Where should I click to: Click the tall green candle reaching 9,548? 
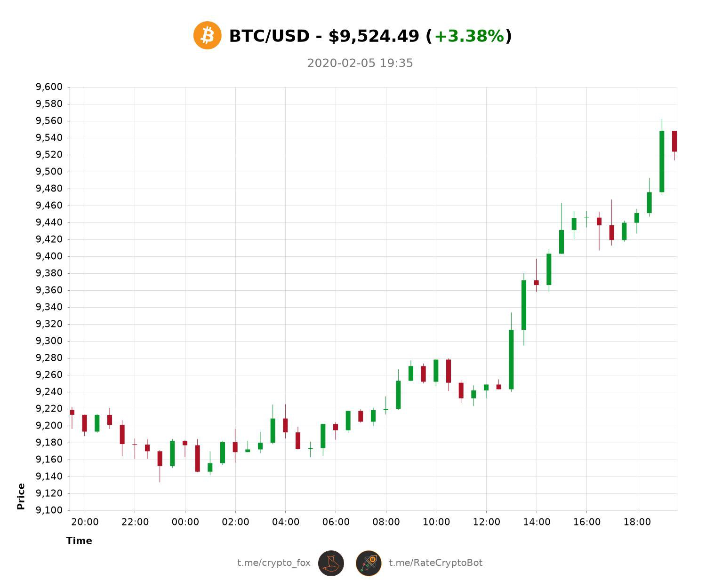pyautogui.click(x=662, y=161)
